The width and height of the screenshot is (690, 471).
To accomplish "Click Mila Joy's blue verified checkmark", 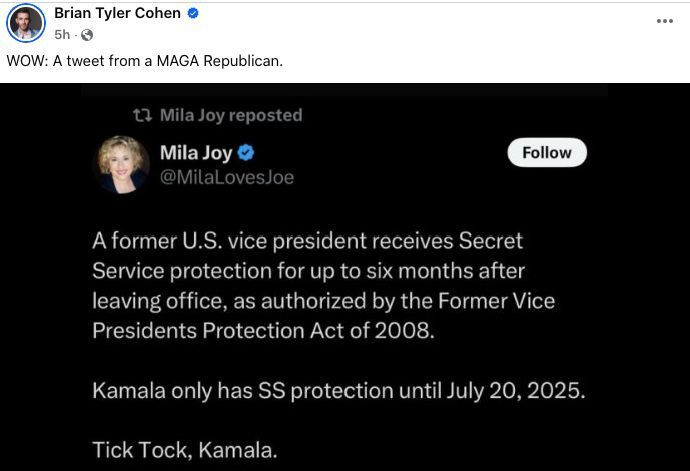I will click(x=246, y=153).
